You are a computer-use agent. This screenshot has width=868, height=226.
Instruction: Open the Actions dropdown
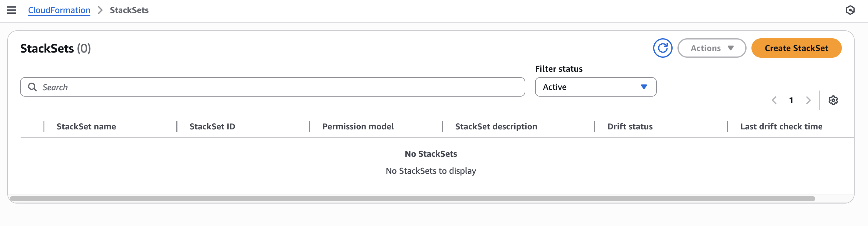(x=711, y=48)
